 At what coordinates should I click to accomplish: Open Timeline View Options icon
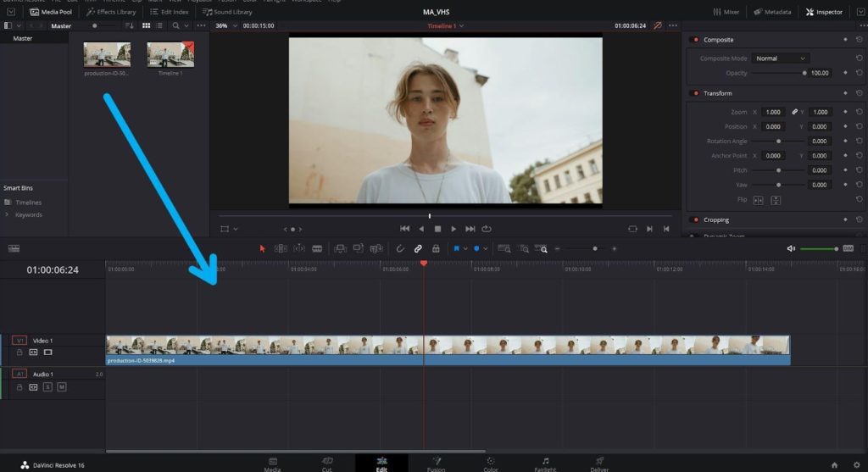tap(14, 249)
